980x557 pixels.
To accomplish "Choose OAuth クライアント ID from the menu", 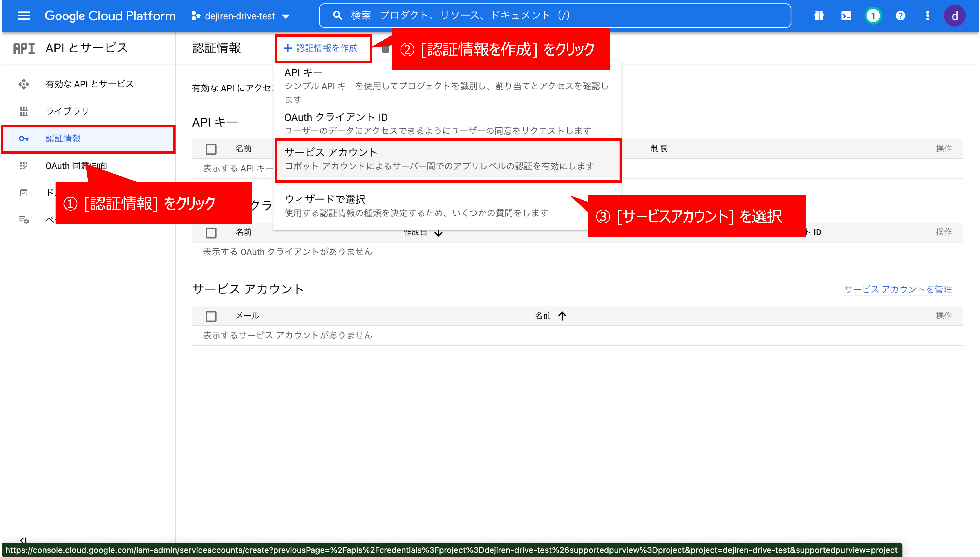I will tap(447, 123).
